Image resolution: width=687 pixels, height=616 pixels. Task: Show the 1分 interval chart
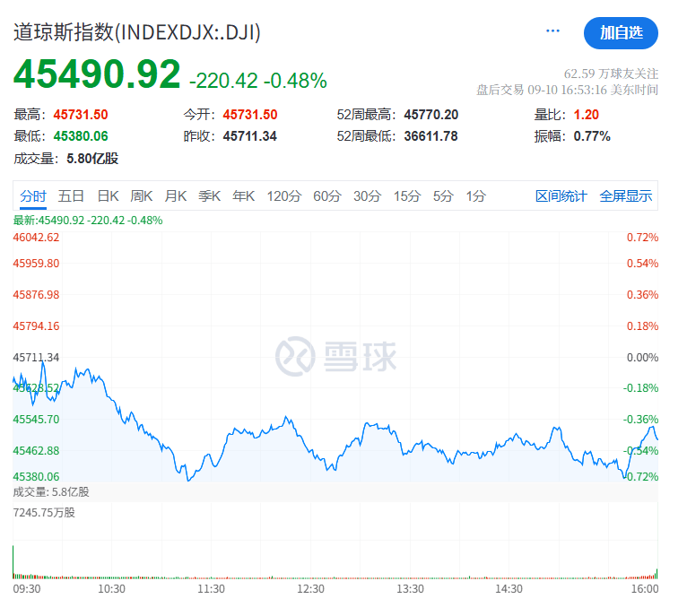point(476,195)
